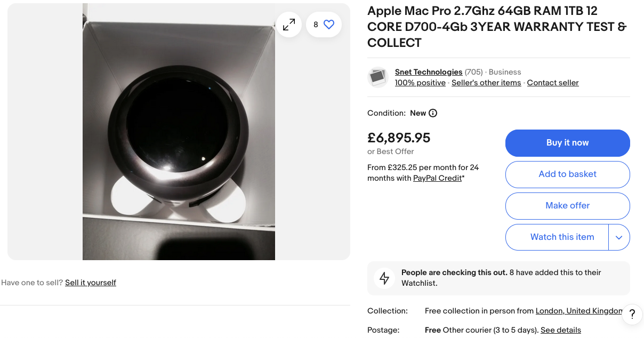Viewport: 644px width, 338px height.
Task: Click the Snet Technologies seller avatar
Action: (x=378, y=77)
